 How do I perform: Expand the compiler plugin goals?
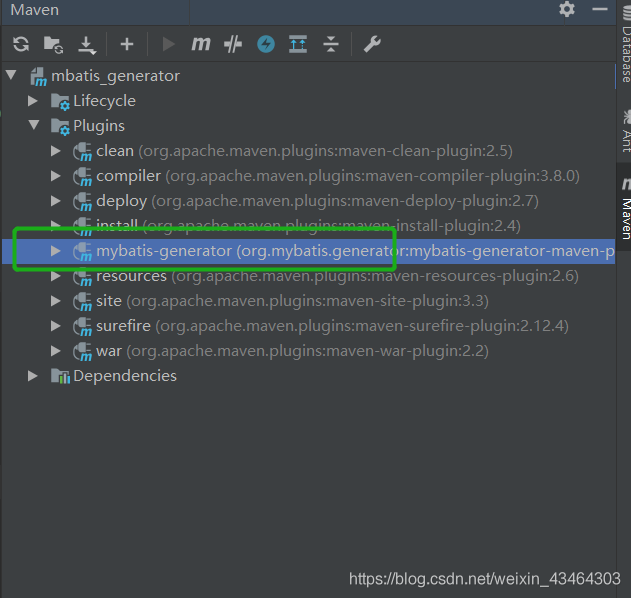tap(56, 176)
